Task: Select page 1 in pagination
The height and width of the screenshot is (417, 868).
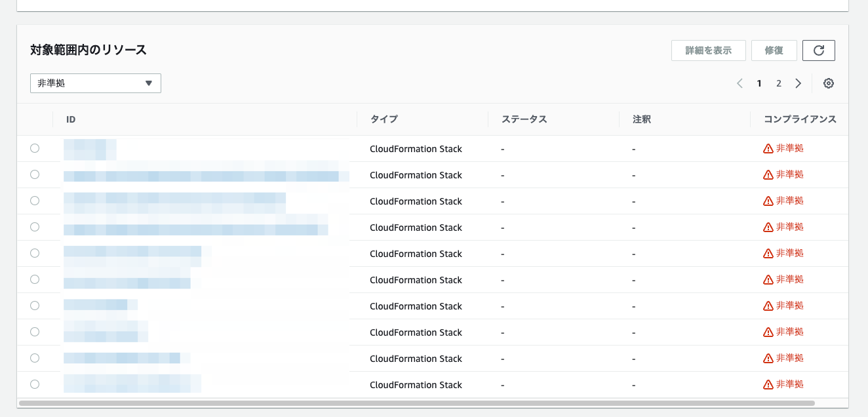Action: tap(759, 83)
